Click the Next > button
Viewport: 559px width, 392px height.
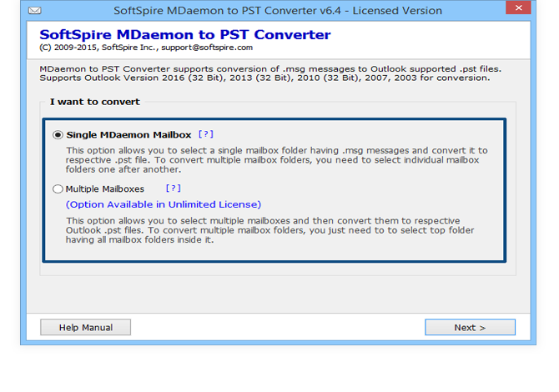click(x=470, y=327)
